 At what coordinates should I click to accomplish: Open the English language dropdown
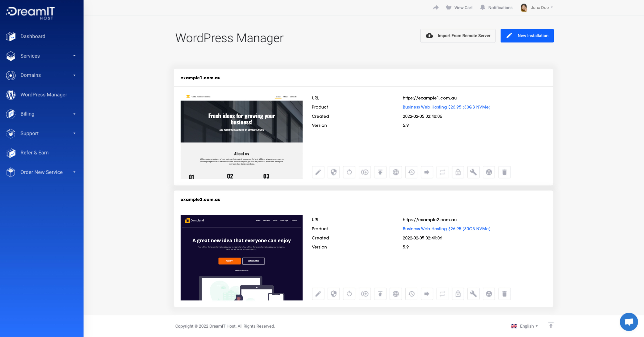coord(527,326)
